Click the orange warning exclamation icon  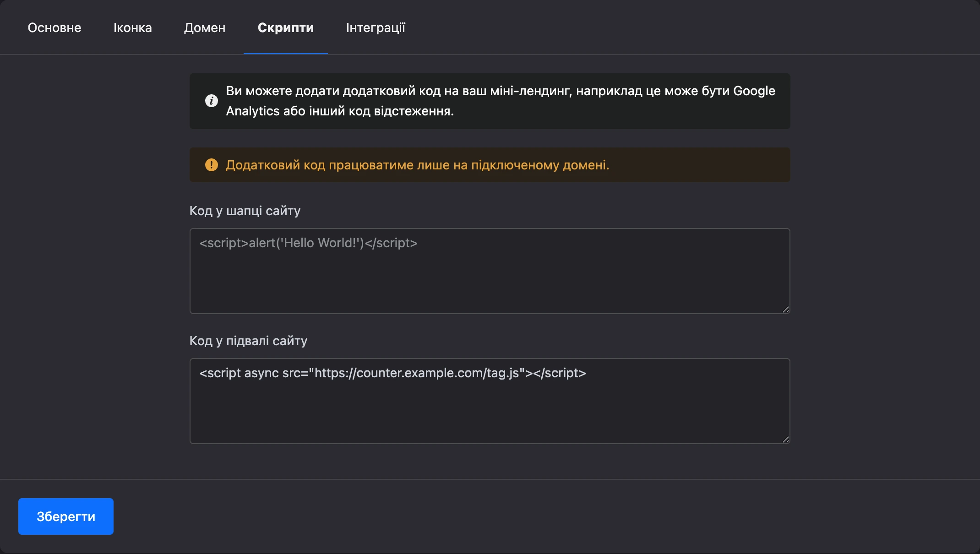(x=212, y=165)
